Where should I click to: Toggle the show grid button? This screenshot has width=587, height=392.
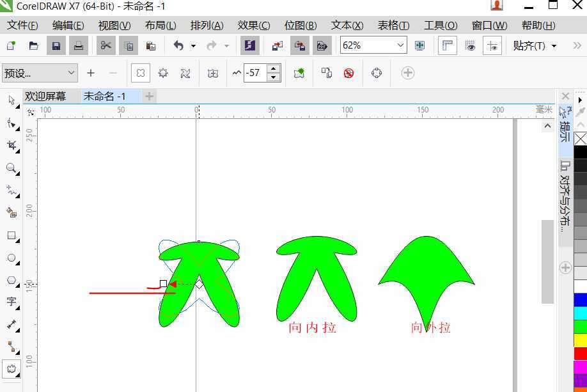click(x=470, y=45)
